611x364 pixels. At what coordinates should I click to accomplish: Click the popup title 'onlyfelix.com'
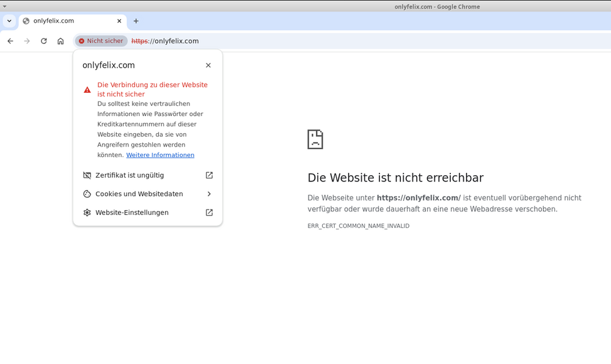click(109, 65)
